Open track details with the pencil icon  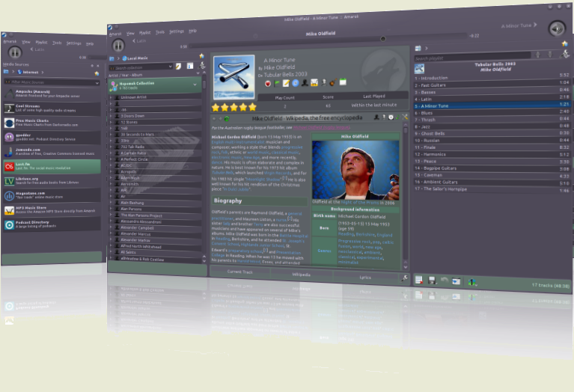click(286, 83)
